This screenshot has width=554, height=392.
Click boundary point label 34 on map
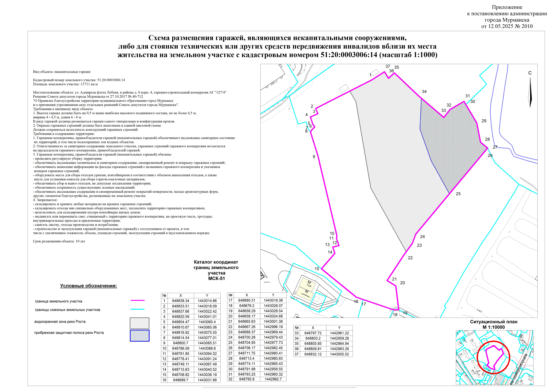click(424, 92)
